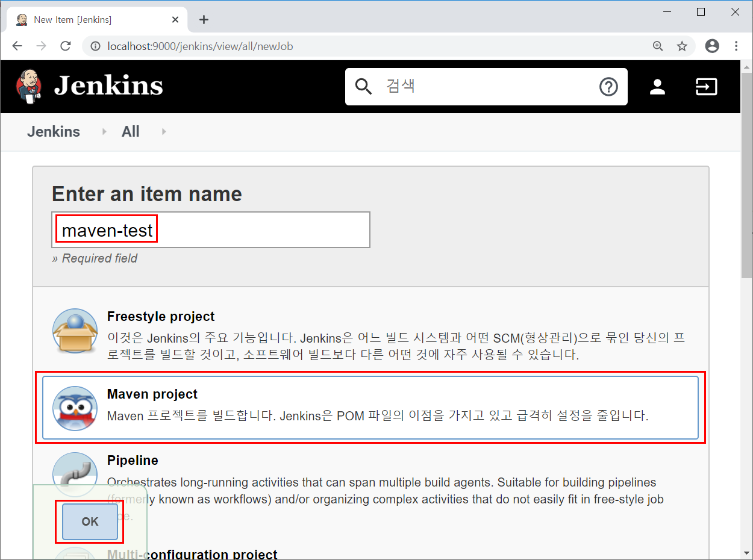Screen dimensions: 753x560
Task: Click the scrollbar down arrow
Action: tap(747, 554)
